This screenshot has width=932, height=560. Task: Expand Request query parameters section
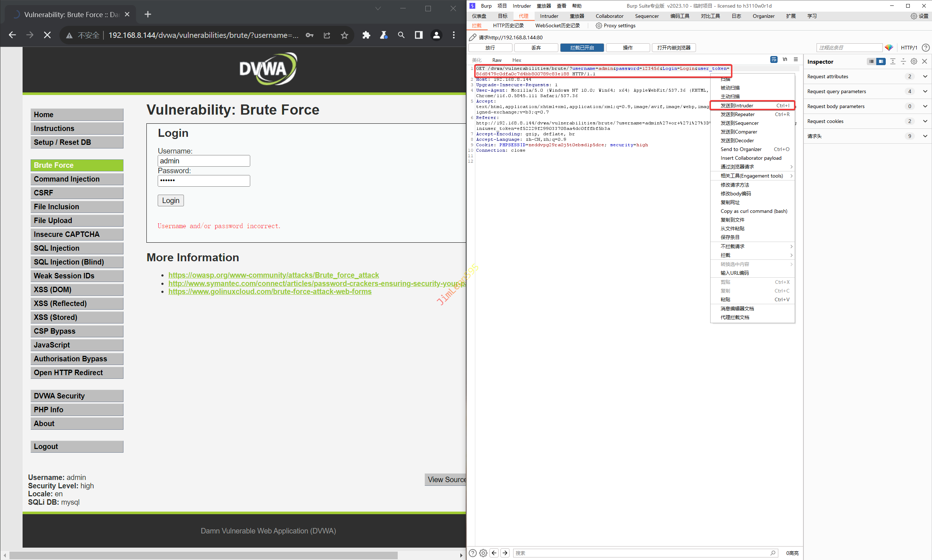click(x=925, y=91)
